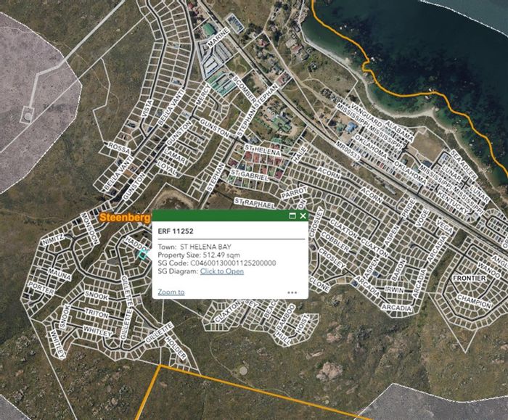Screen dimensions: 508x420
Task: Click the VANGUARD street label
Action: pyautogui.click(x=366, y=116)
